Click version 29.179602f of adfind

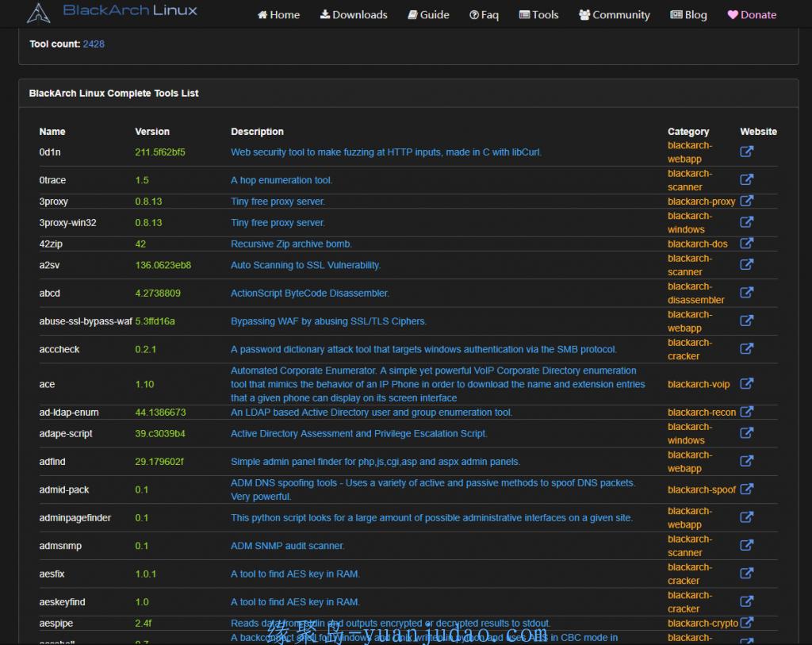coord(159,462)
